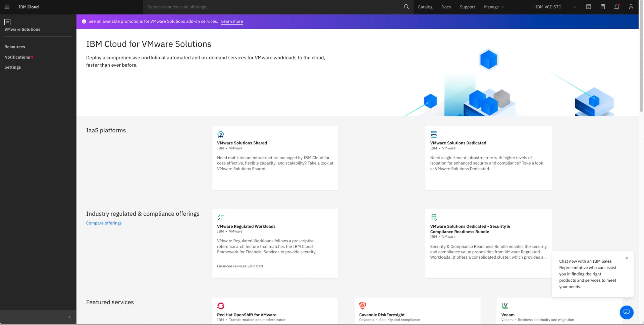Open the IBM Cloud Shell icon
The width and height of the screenshot is (644, 325).
point(588,7)
